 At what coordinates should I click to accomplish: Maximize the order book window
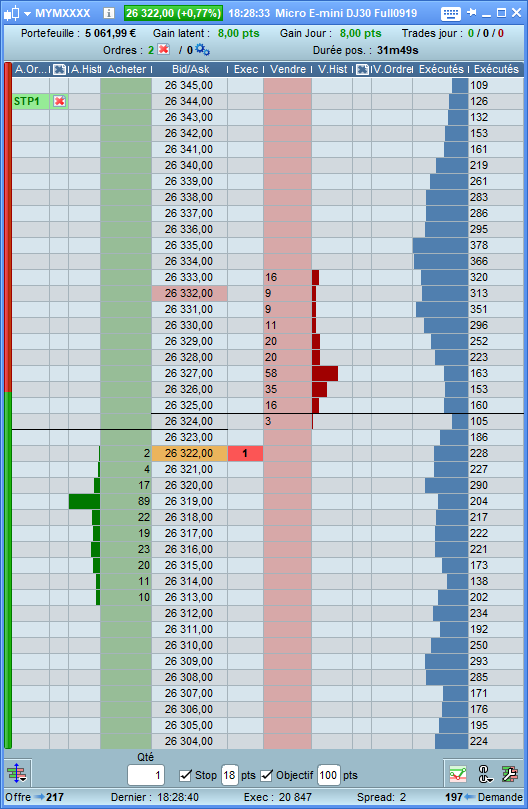501,13
